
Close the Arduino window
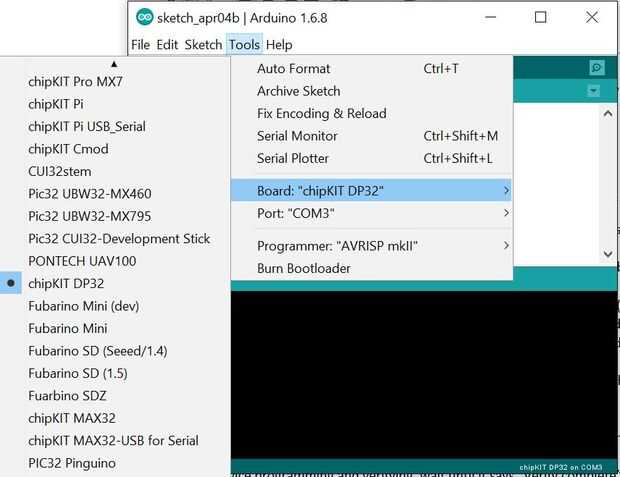pyautogui.click(x=592, y=17)
